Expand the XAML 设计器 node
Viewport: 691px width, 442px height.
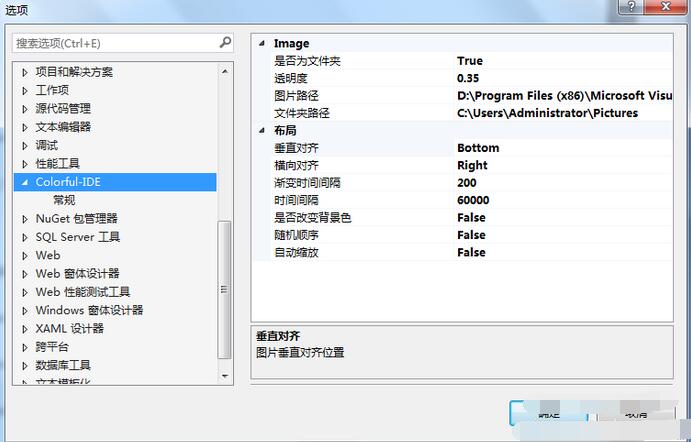pos(25,329)
